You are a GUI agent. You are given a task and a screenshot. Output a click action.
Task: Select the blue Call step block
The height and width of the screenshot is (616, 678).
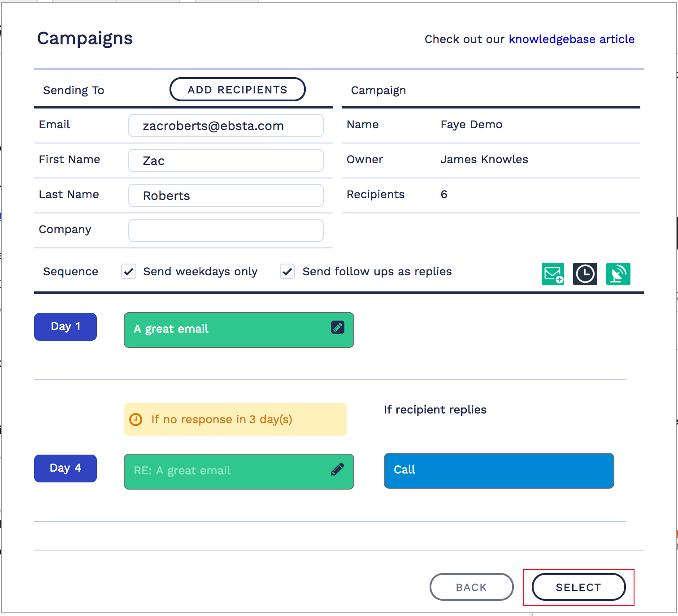pos(499,470)
